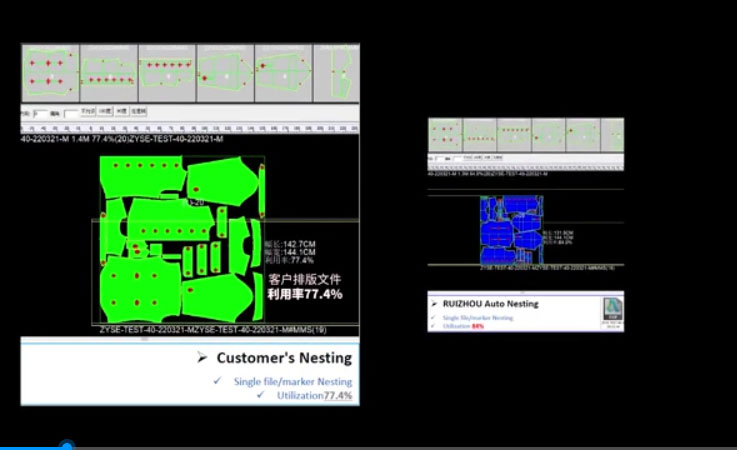Click the horizontal ruler above green layout
The height and width of the screenshot is (450, 737).
(190, 129)
